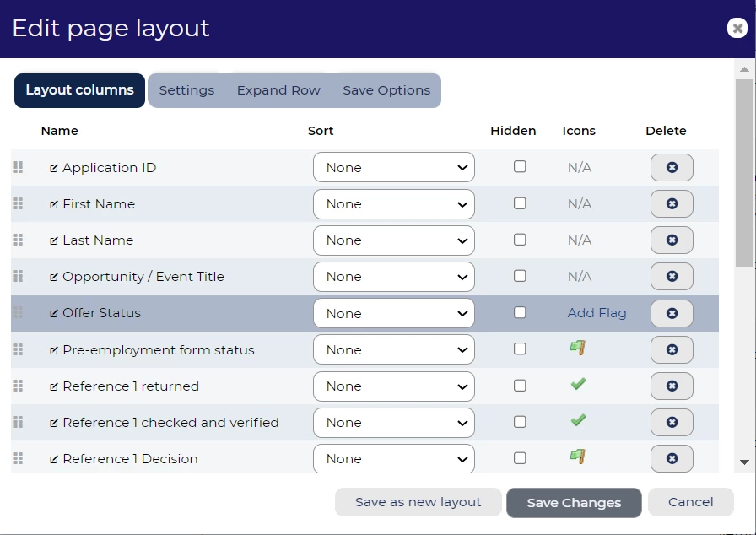The width and height of the screenshot is (756, 535).
Task: Tick the Hidden checkbox for Application ID
Action: coord(520,167)
